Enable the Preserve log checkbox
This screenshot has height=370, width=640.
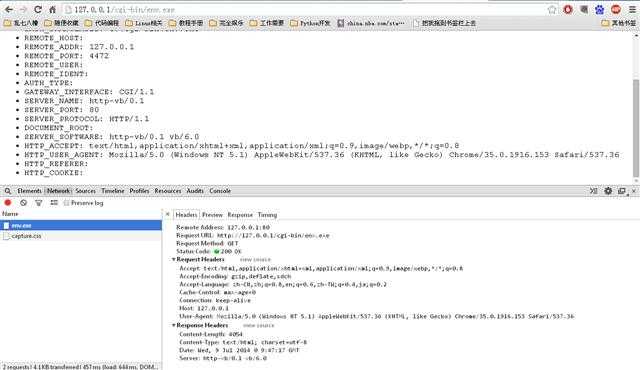pyautogui.click(x=66, y=203)
